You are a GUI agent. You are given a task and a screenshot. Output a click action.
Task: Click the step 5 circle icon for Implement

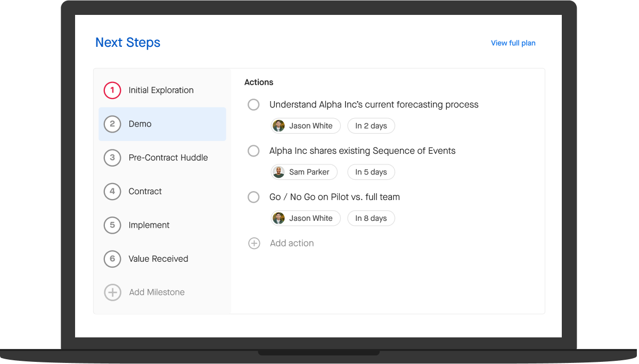coord(112,225)
